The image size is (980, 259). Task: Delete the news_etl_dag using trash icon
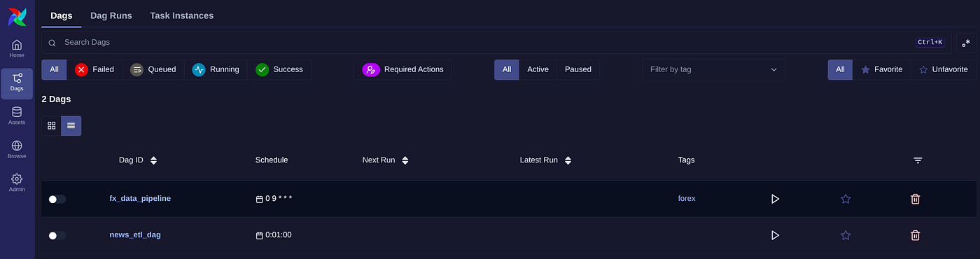pyautogui.click(x=915, y=235)
